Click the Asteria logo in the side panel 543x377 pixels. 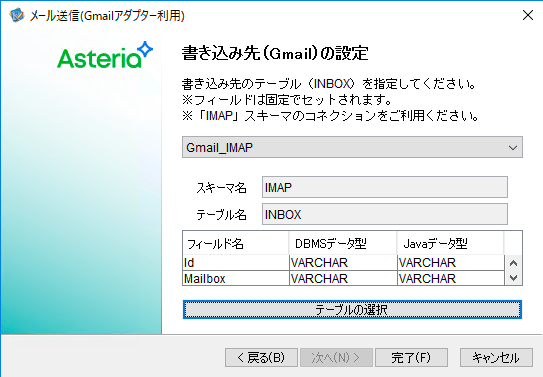(105, 55)
